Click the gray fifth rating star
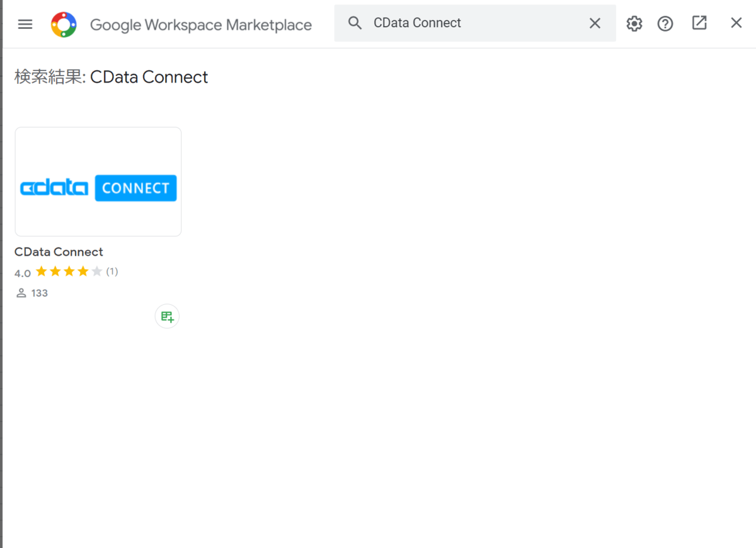 pos(96,271)
